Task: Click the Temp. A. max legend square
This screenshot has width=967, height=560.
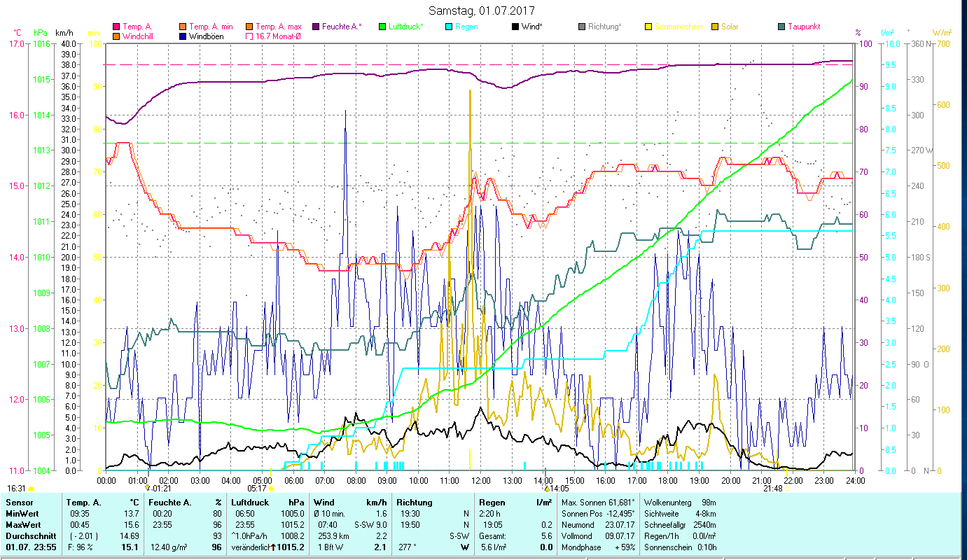Action: pyautogui.click(x=249, y=27)
